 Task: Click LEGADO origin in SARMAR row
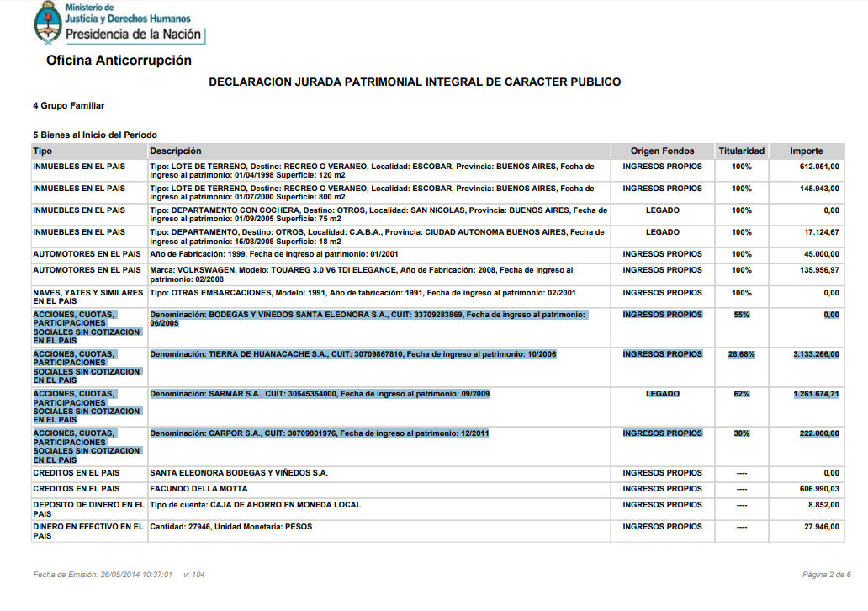pyautogui.click(x=662, y=394)
